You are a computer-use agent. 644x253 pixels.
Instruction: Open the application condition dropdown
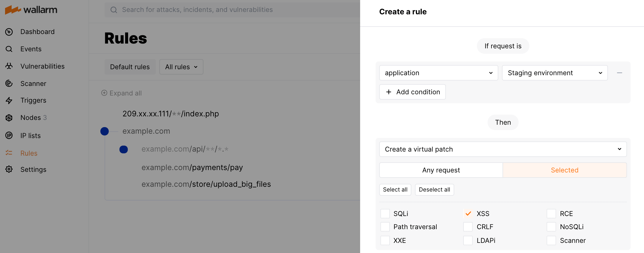(x=438, y=73)
